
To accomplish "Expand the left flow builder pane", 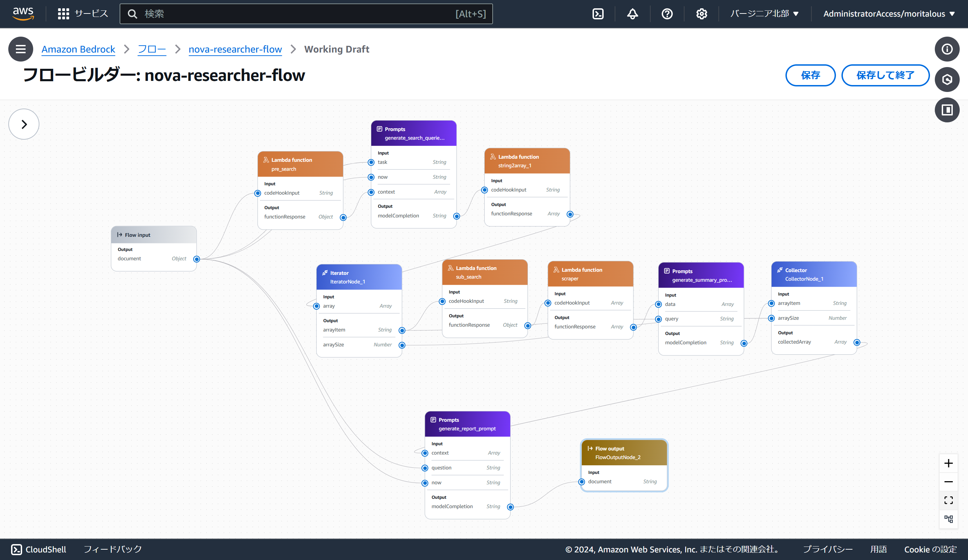I will point(24,124).
